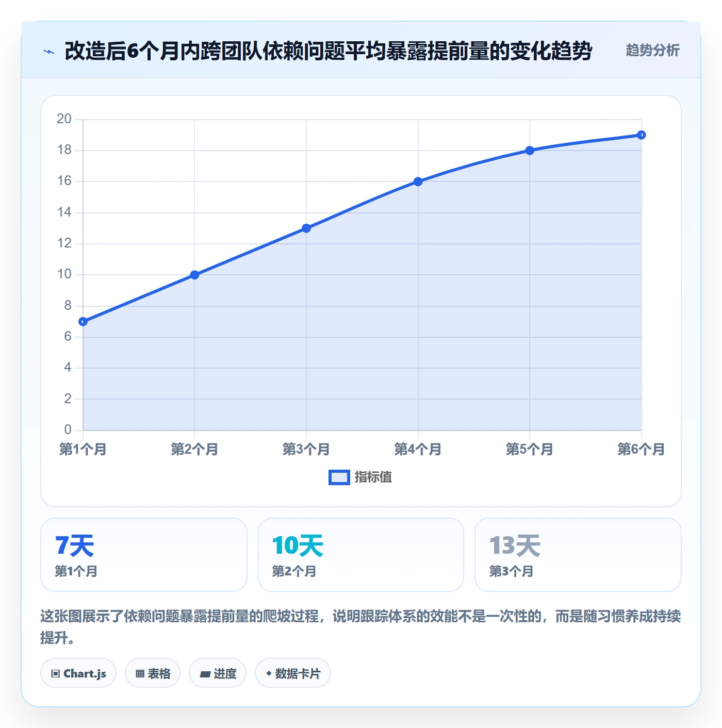The height and width of the screenshot is (728, 722).
Task: Select the 第6个月 data point at 19
Action: point(642,135)
